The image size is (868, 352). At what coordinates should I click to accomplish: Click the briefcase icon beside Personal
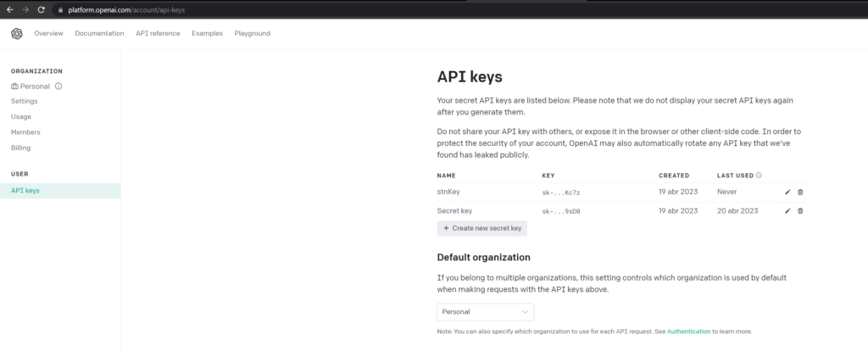pyautogui.click(x=14, y=87)
